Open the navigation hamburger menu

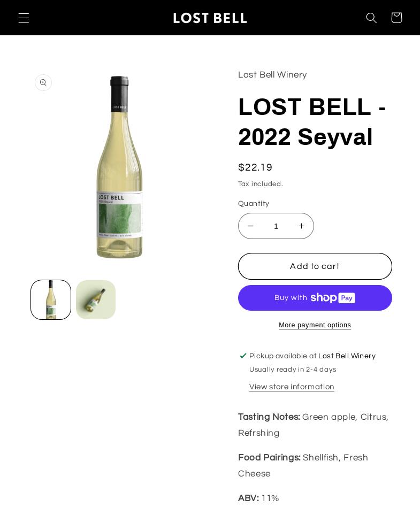[24, 18]
